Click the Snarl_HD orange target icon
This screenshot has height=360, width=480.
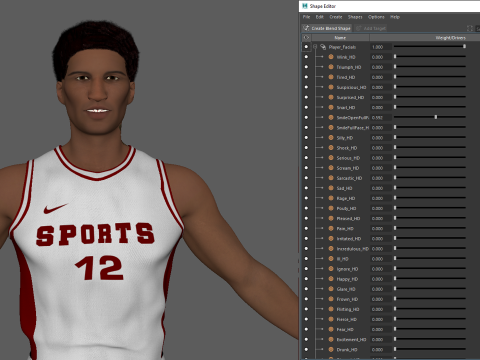click(331, 107)
